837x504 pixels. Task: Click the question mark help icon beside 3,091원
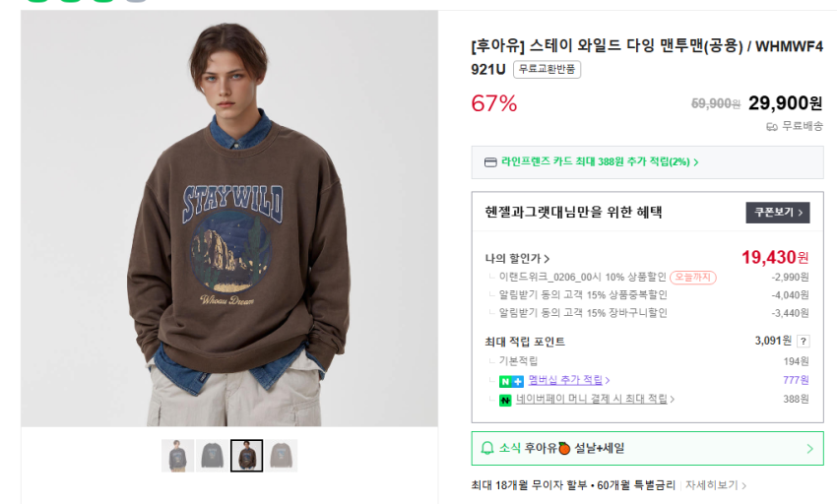[803, 341]
